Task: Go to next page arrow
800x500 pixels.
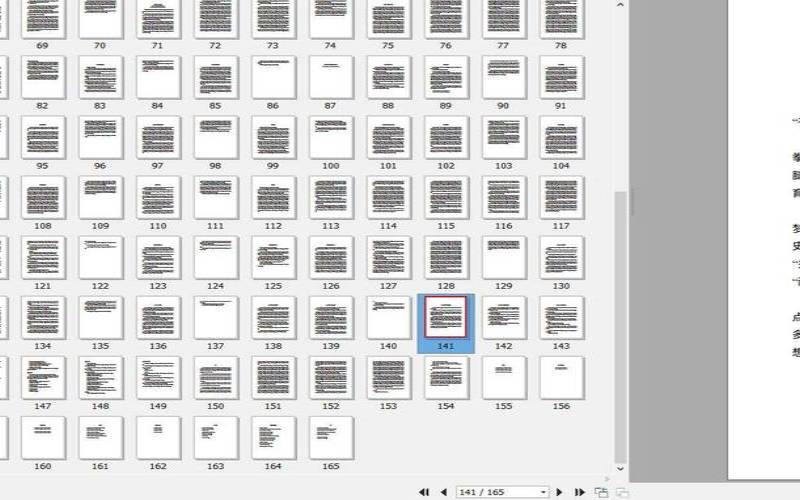Action: 559,492
